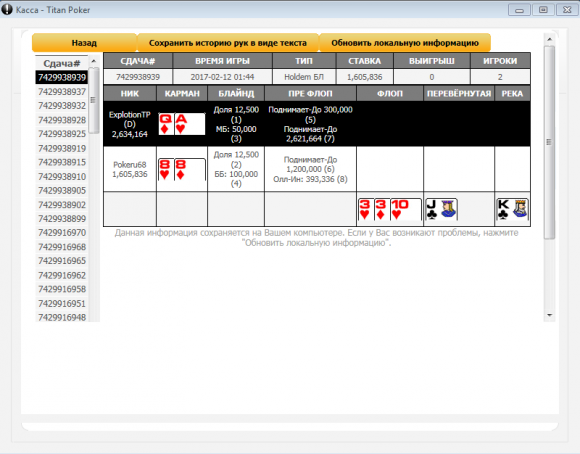Click the main panel scroll-up arrow
The image size is (580, 454).
(549, 39)
